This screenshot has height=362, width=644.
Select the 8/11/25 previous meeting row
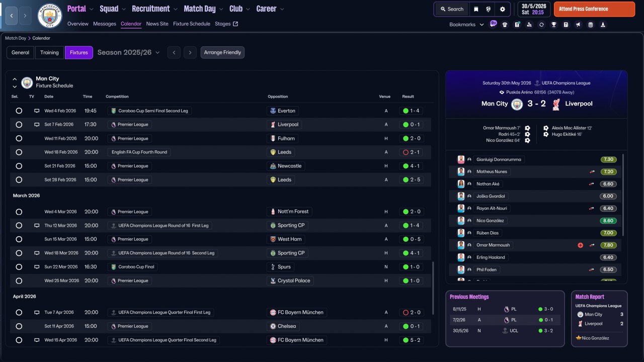[x=505, y=309]
